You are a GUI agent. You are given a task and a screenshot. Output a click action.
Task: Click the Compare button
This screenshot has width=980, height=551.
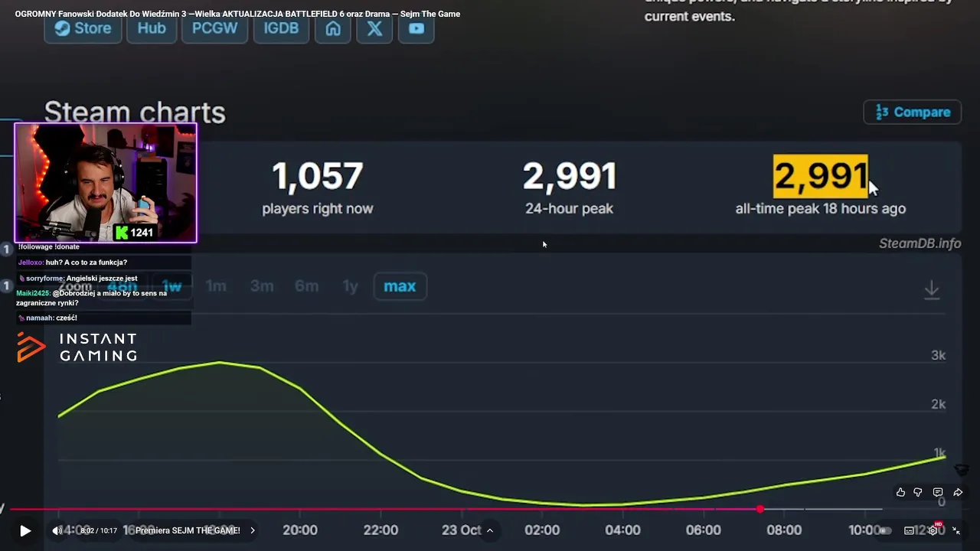913,112
